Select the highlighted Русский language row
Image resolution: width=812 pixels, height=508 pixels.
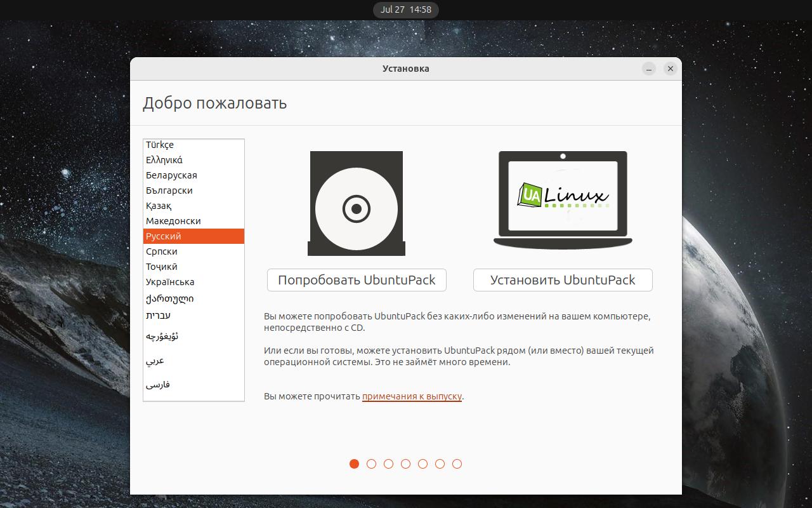click(193, 236)
